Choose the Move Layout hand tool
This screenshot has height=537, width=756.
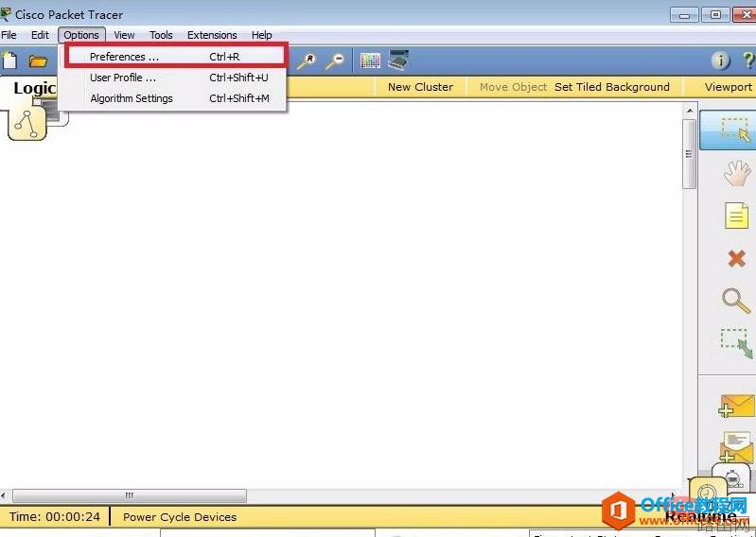[737, 173]
